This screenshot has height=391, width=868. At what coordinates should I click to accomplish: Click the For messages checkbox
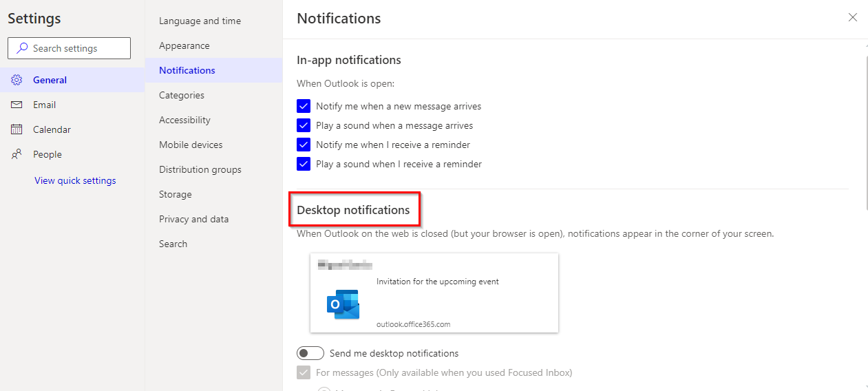coord(304,372)
